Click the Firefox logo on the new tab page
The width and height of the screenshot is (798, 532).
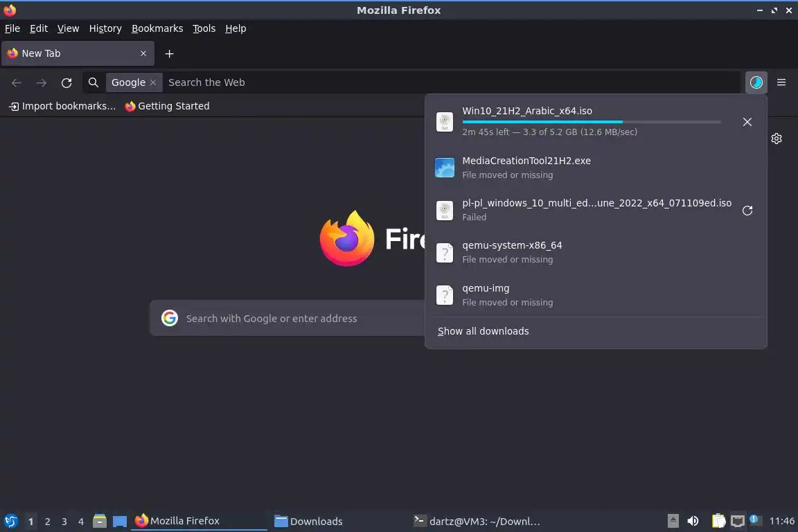click(x=347, y=238)
